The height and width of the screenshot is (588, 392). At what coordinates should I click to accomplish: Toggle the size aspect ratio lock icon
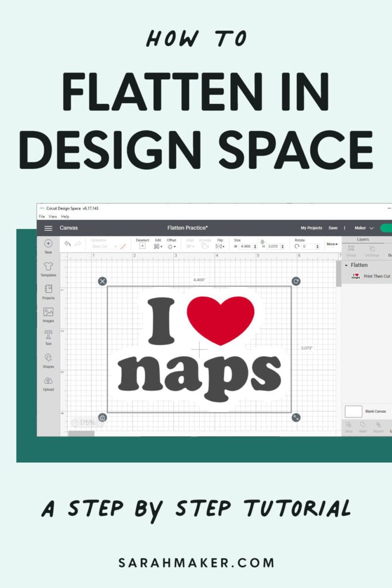262,242
